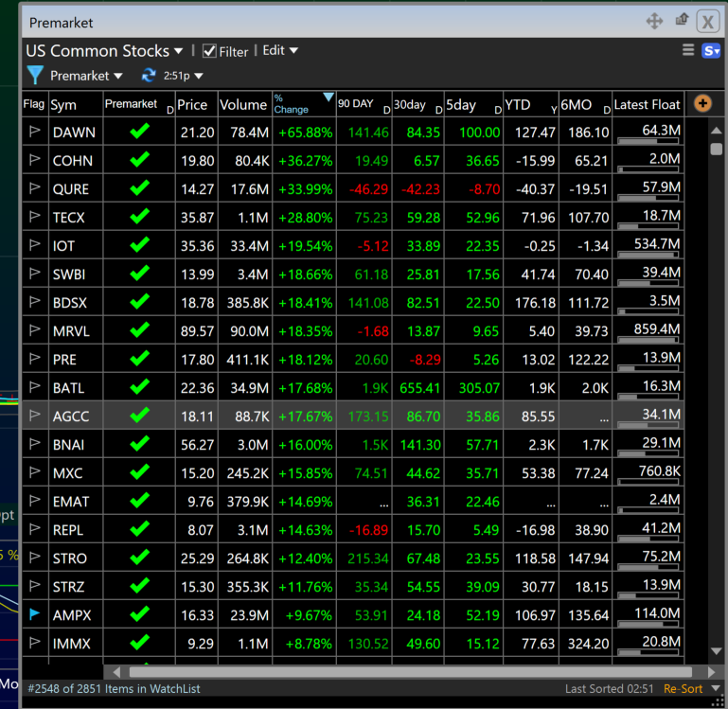
Task: Click the horizontal scrollbar left arrow
Action: pos(116,672)
